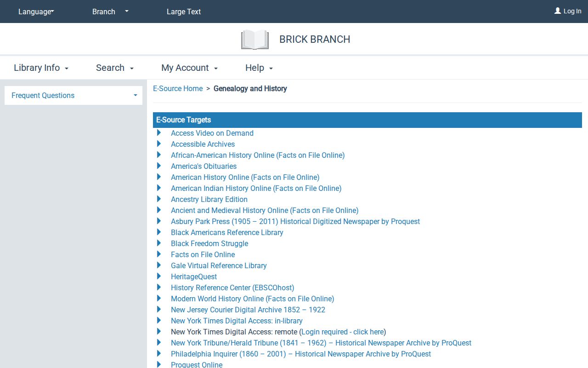This screenshot has width=588, height=368.
Task: Click the arrow icon beside HeritageQuest
Action: (159, 276)
